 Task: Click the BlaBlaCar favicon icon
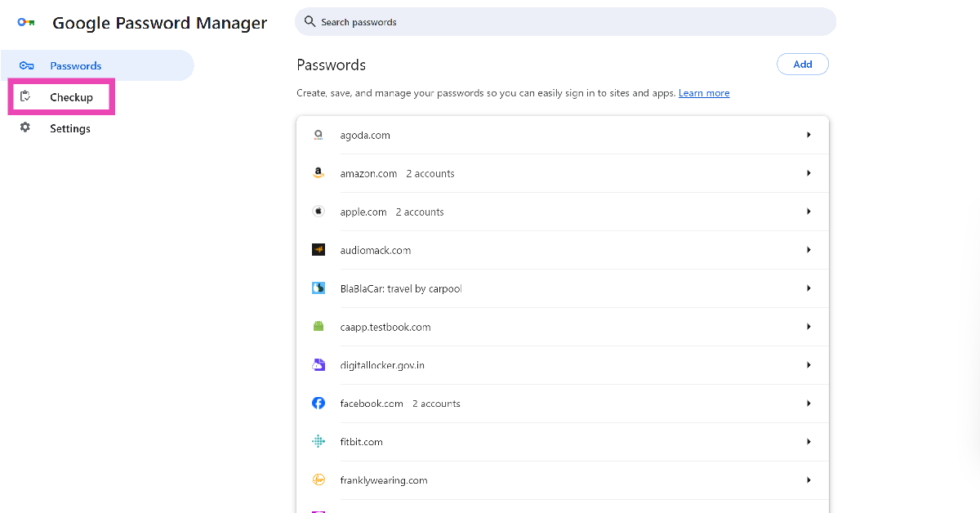(x=318, y=288)
